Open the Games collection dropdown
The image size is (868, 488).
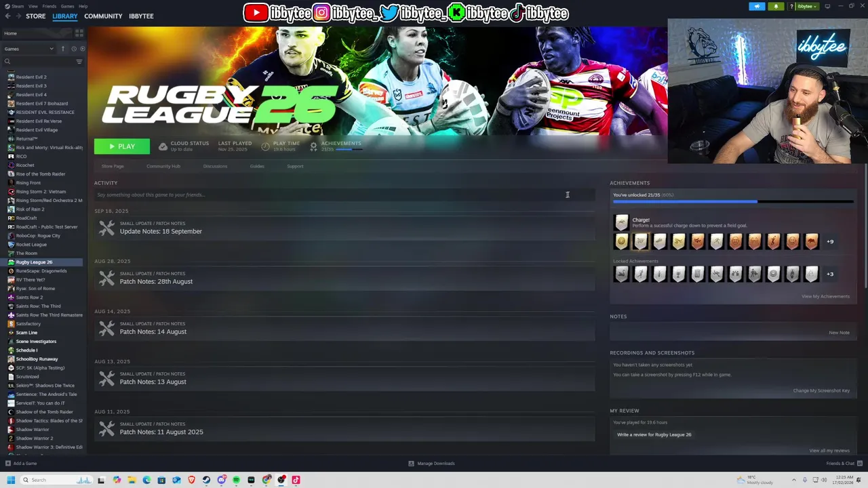click(29, 49)
